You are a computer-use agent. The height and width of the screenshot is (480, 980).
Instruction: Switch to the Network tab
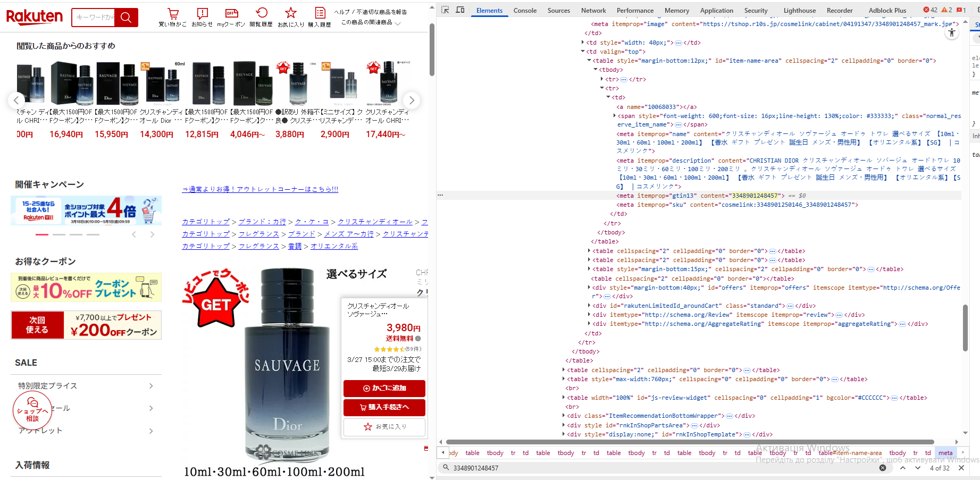tap(593, 11)
